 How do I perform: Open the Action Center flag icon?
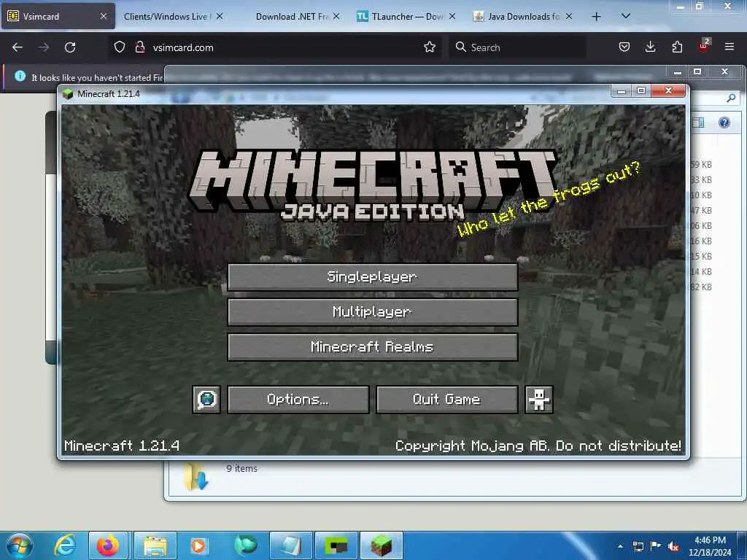[x=656, y=546]
